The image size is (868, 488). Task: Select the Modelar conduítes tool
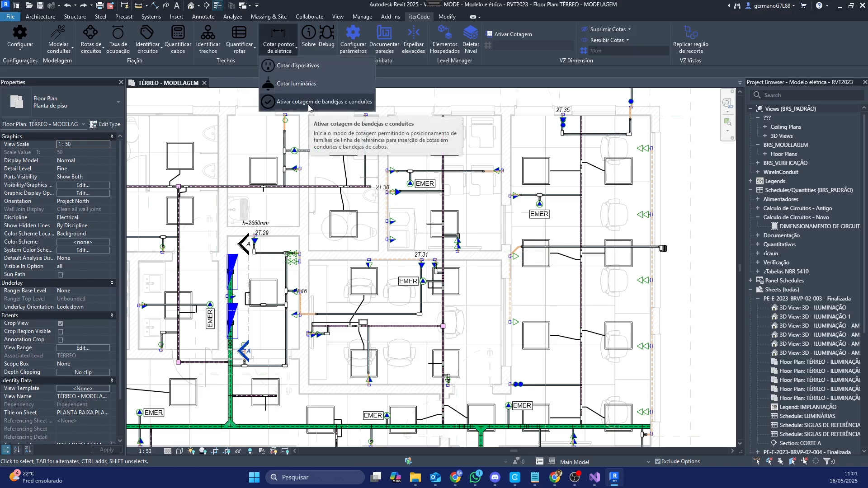[x=58, y=33]
